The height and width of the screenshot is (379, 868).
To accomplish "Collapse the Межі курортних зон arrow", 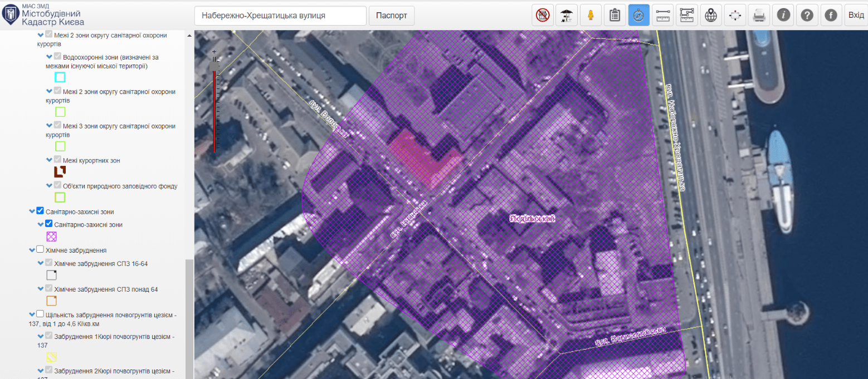I will 49,160.
